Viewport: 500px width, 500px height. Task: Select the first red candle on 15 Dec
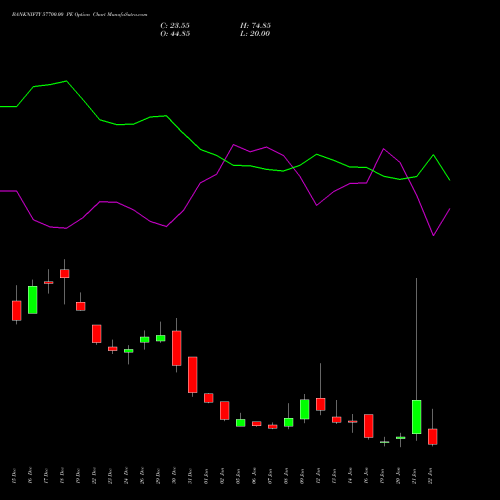(17, 311)
